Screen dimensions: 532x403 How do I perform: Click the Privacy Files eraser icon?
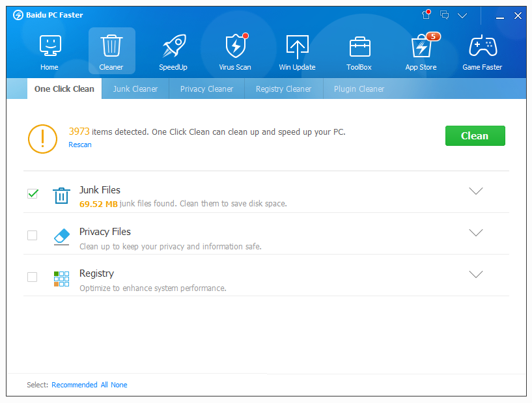pyautogui.click(x=62, y=236)
